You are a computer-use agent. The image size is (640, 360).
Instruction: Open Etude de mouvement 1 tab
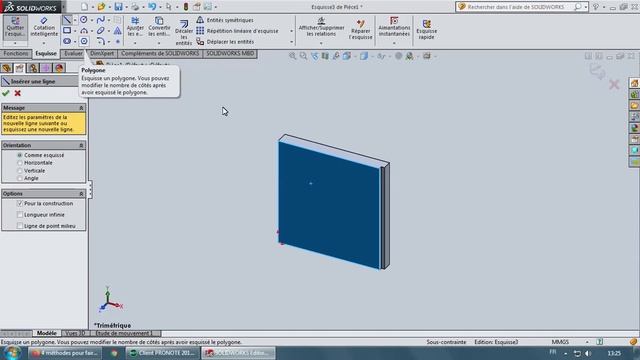coord(124,333)
